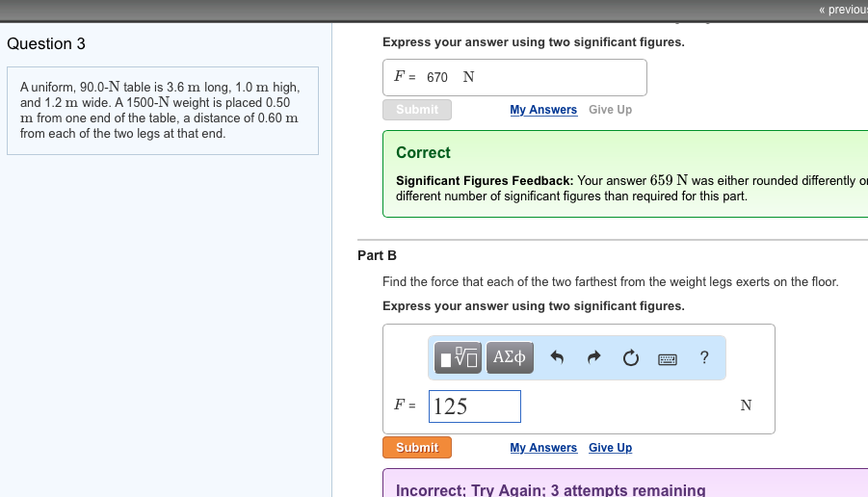The width and height of the screenshot is (868, 497).
Task: Submit the Part B answer
Action: coord(416,448)
